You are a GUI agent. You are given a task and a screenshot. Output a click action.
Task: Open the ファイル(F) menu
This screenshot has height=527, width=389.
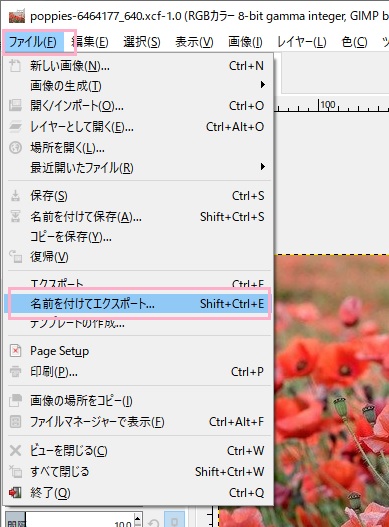coord(33,42)
